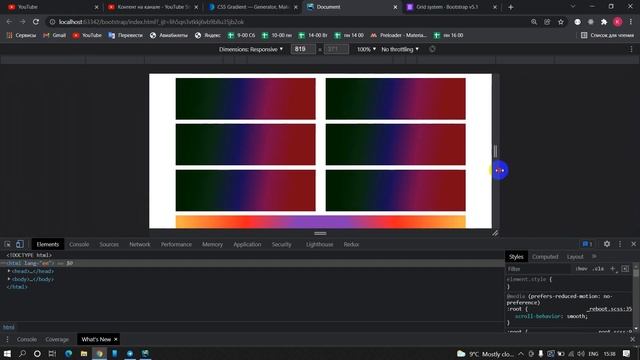Toggle the device toolbar icon in DevTools

(x=20, y=244)
